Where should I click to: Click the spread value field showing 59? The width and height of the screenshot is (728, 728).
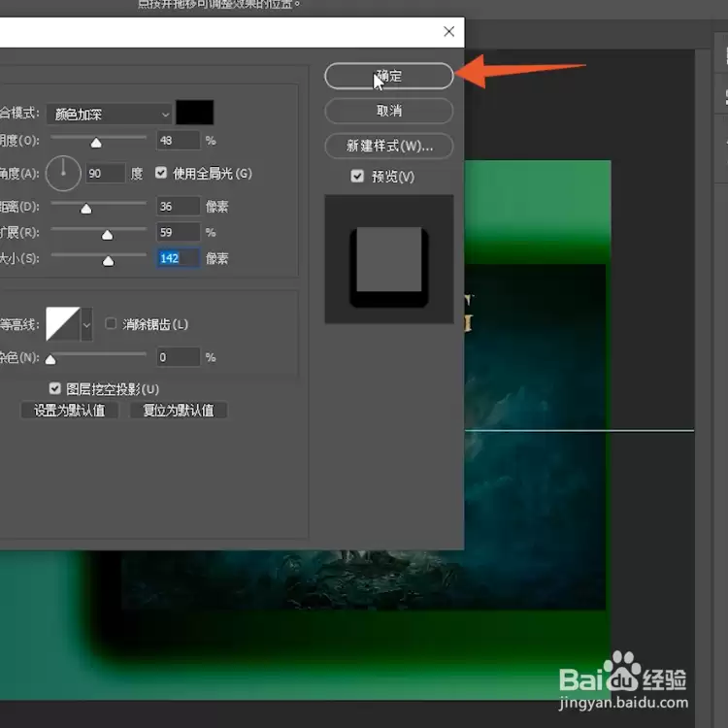(x=179, y=232)
